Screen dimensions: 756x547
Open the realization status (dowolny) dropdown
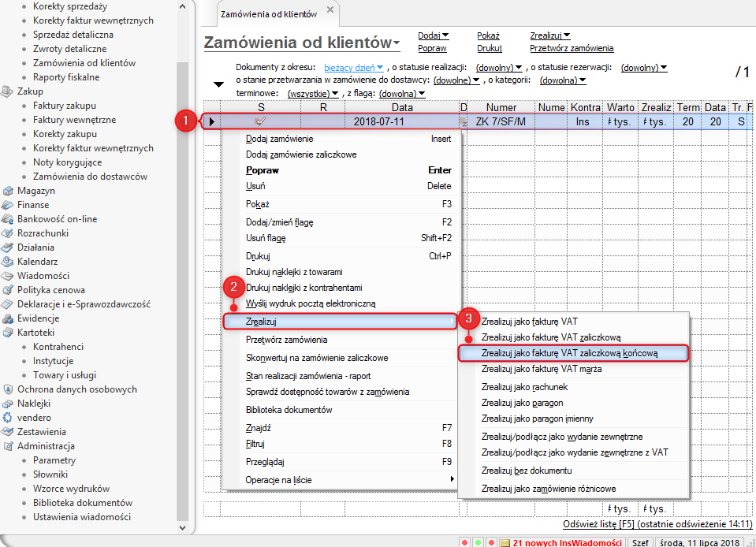(x=498, y=68)
